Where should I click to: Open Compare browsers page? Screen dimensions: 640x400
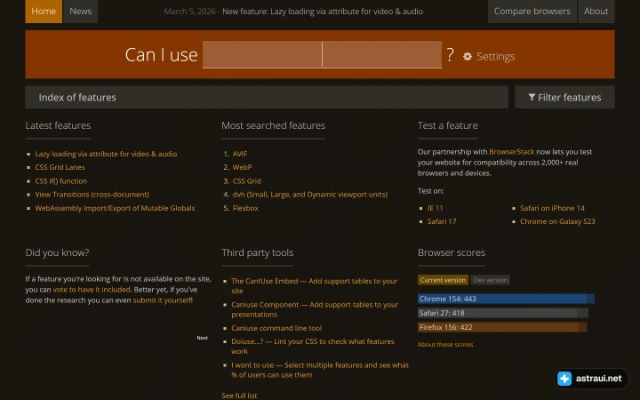click(532, 11)
